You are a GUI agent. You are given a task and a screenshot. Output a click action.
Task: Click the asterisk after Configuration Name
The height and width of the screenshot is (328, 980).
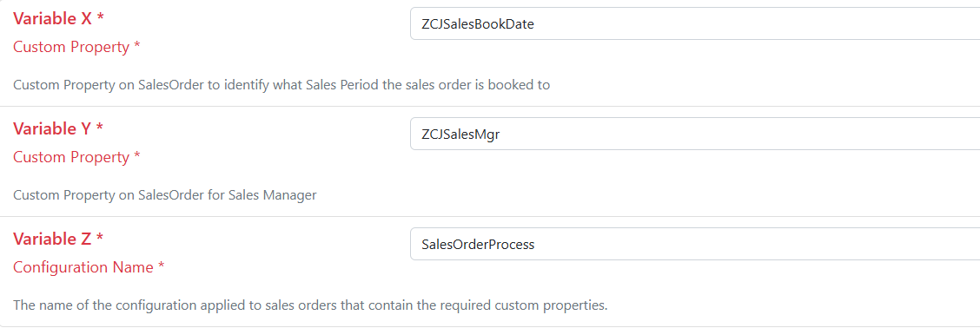[x=162, y=266]
